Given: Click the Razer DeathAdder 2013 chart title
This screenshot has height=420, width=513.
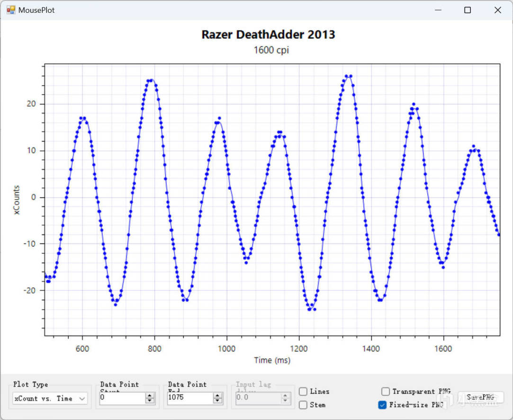Looking at the screenshot, I should [268, 35].
